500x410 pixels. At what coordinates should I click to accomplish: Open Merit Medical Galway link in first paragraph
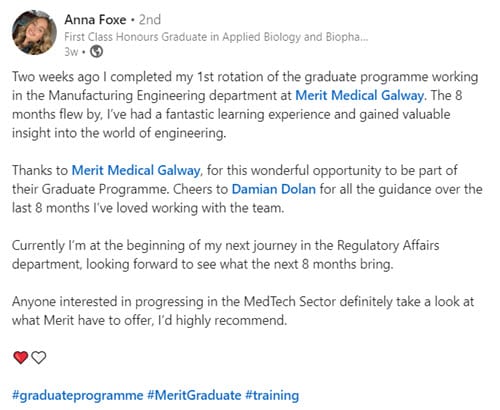click(x=360, y=96)
